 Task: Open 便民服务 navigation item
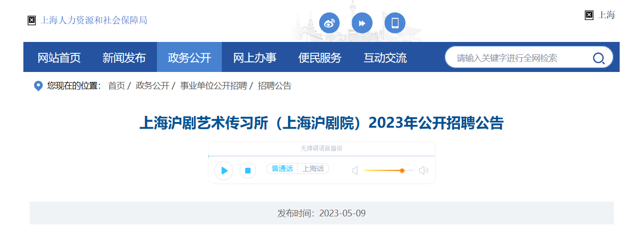[x=320, y=58]
